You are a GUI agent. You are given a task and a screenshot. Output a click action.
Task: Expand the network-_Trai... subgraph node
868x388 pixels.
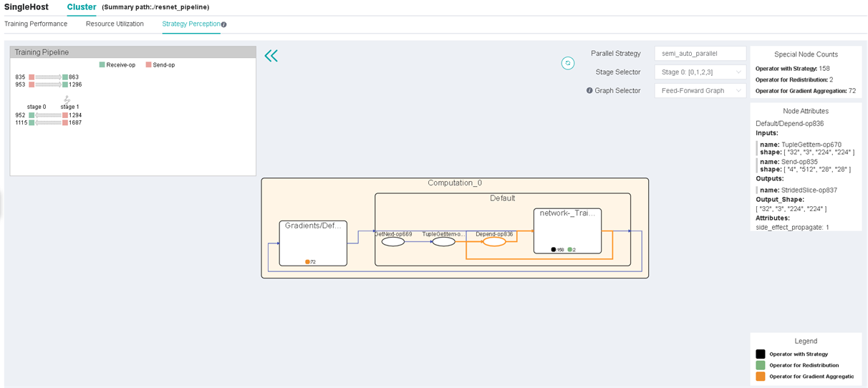click(x=567, y=231)
